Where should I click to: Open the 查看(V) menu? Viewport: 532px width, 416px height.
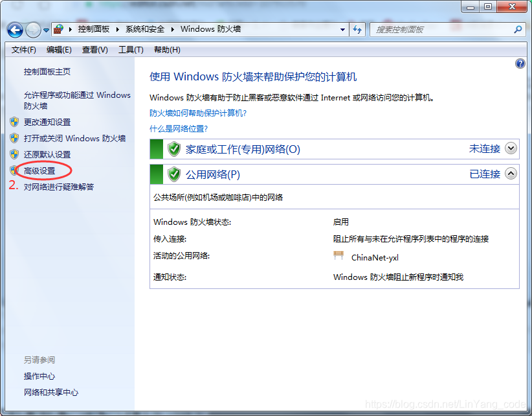click(x=95, y=50)
